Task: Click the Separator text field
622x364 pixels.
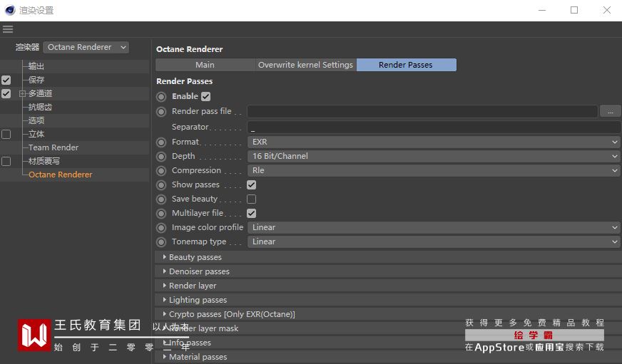Action: (x=434, y=127)
